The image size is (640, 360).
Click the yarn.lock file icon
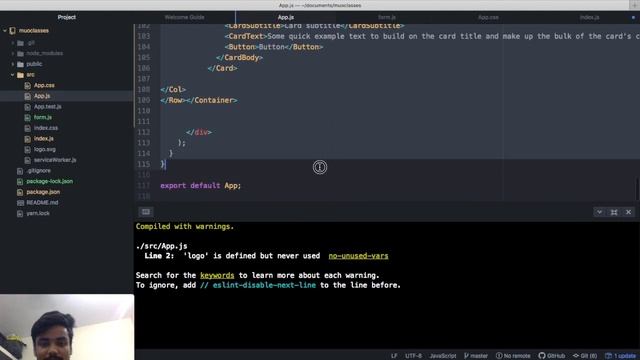[20, 213]
